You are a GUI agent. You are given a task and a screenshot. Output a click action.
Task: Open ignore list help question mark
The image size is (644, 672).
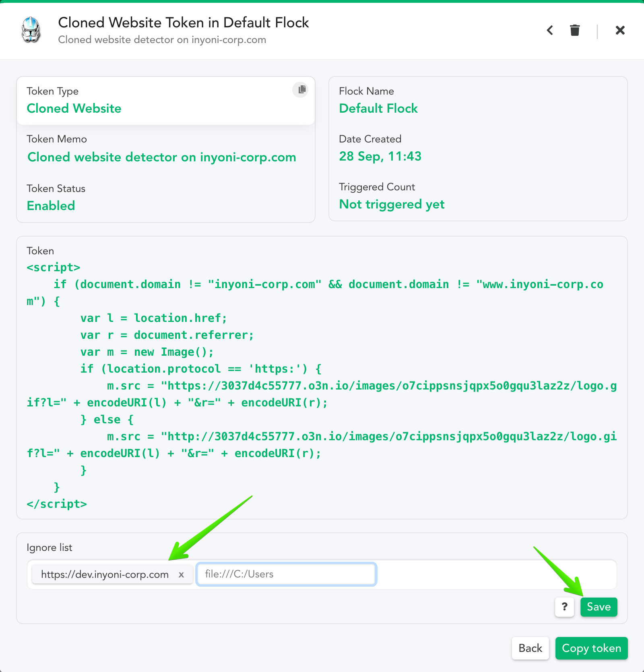click(564, 607)
